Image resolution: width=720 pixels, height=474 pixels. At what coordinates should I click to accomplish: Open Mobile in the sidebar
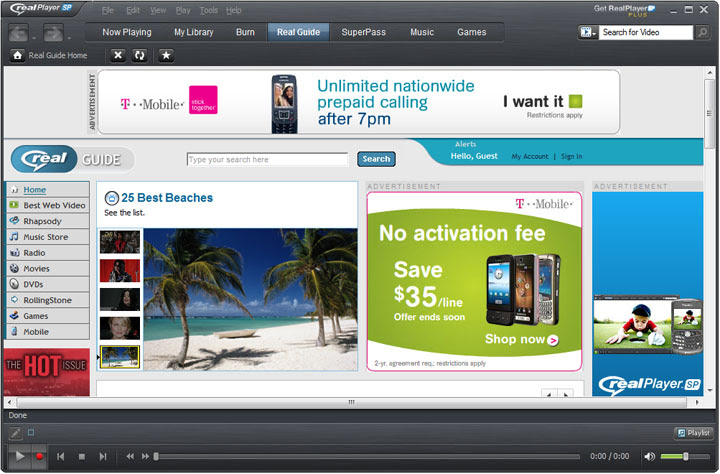tap(48, 332)
